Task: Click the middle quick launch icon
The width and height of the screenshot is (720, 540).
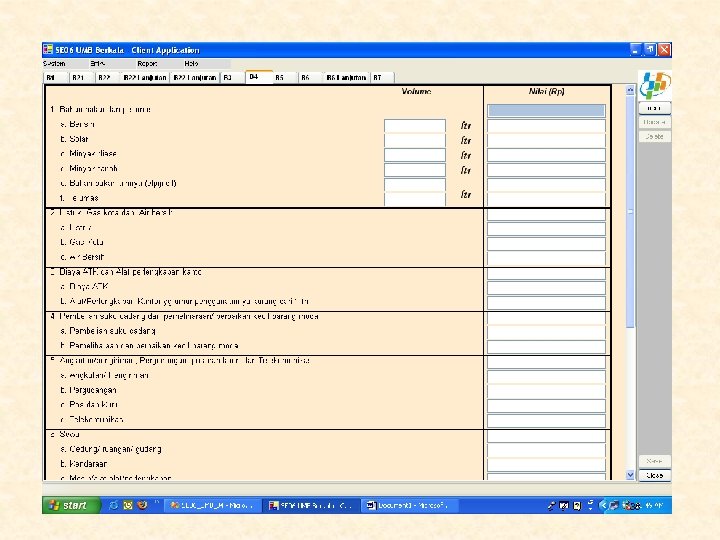Action: pos(128,506)
